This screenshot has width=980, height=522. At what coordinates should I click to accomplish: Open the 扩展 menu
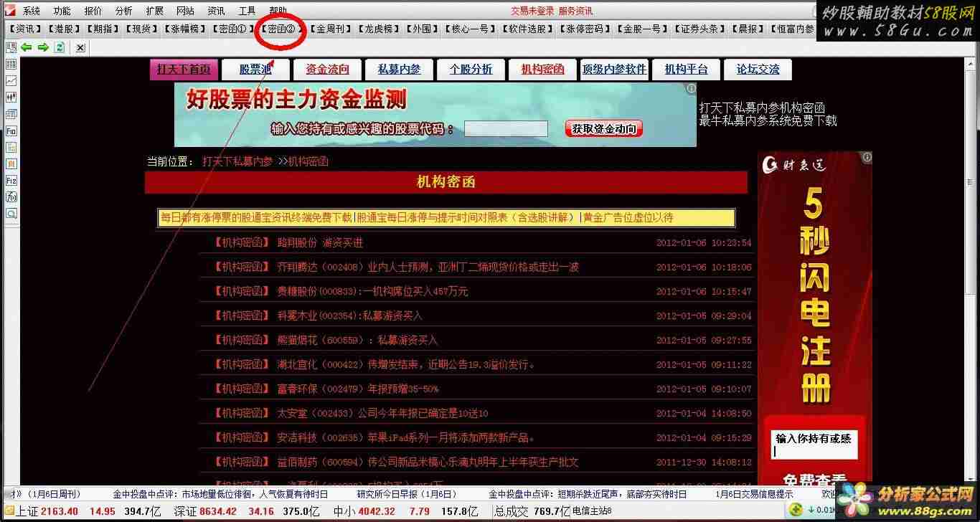coord(154,11)
